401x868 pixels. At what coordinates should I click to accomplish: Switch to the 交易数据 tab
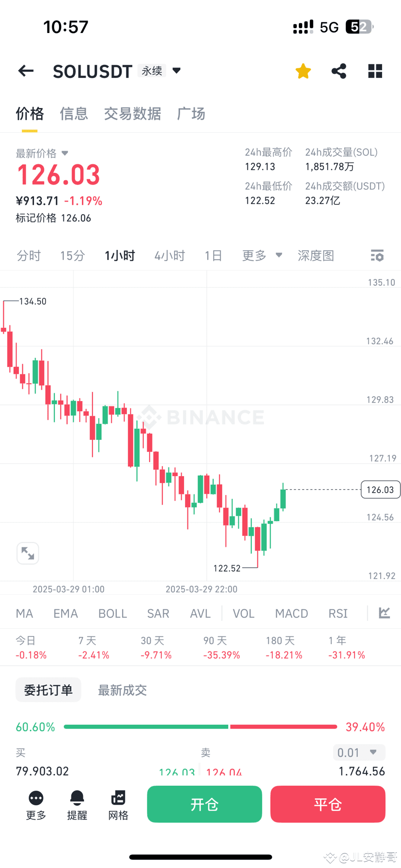pos(133,114)
